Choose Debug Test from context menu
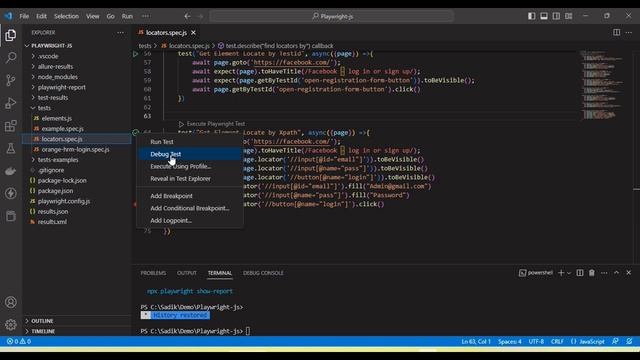640x360 pixels. point(190,154)
